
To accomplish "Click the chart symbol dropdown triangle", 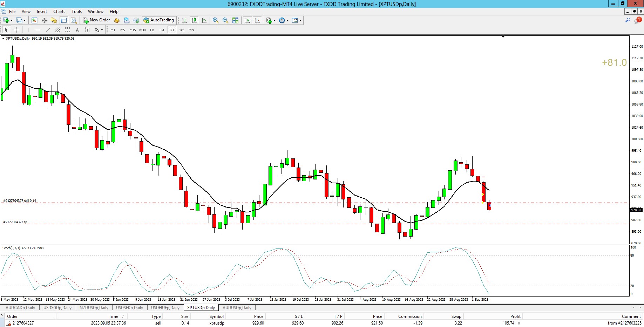I will click(3, 39).
